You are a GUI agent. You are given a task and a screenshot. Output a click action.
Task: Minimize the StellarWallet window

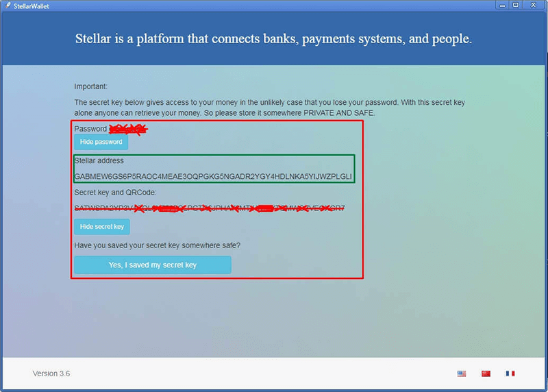(502, 5)
